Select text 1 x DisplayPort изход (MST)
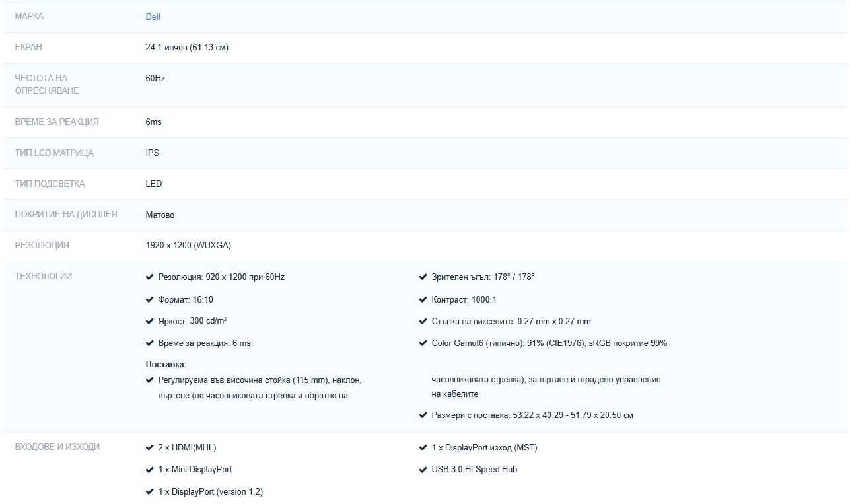This screenshot has height=504, width=850. click(x=484, y=448)
